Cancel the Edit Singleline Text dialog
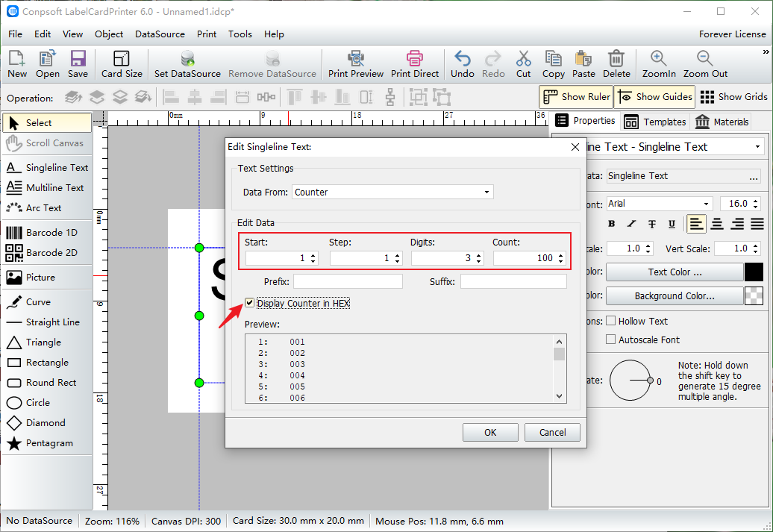The width and height of the screenshot is (773, 532). pyautogui.click(x=552, y=433)
